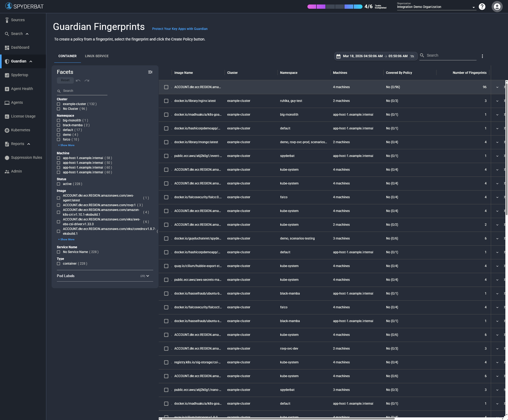Open Suppression Rules from the sidebar
Viewport: 508px width, 420px height.
click(x=26, y=157)
